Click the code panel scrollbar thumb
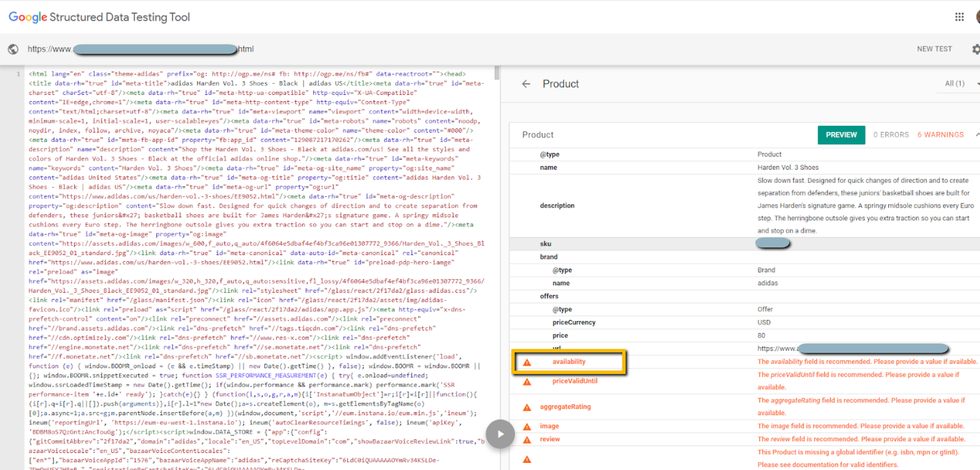The width and height of the screenshot is (980, 470). pyautogui.click(x=497, y=73)
